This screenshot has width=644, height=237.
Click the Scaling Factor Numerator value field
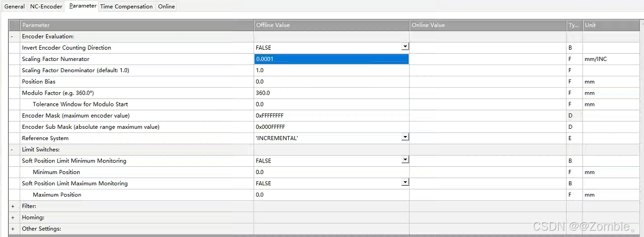[x=331, y=59]
